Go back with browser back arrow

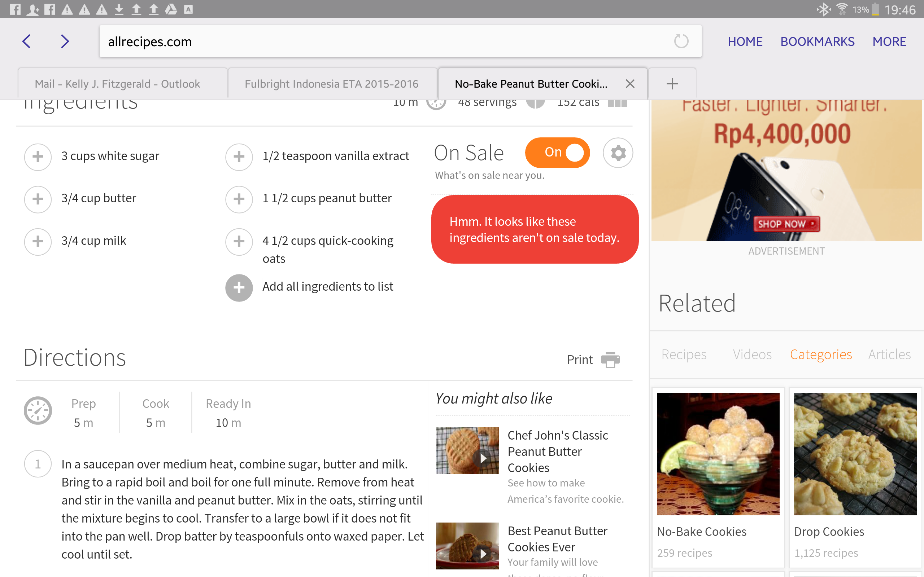[26, 41]
